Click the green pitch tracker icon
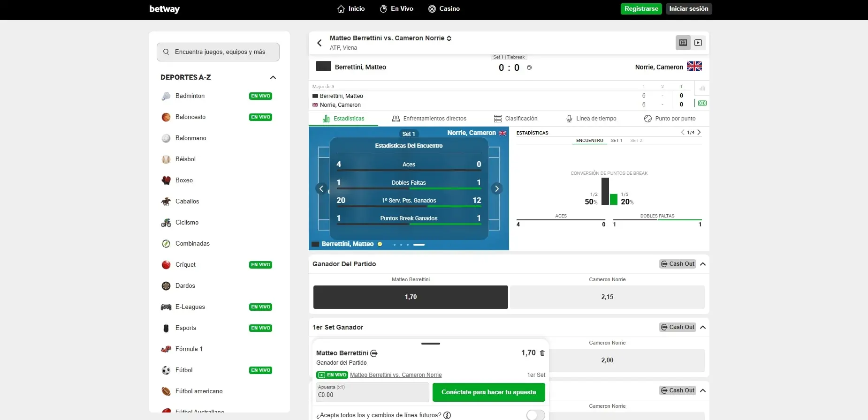Image resolution: width=868 pixels, height=420 pixels. click(x=702, y=103)
